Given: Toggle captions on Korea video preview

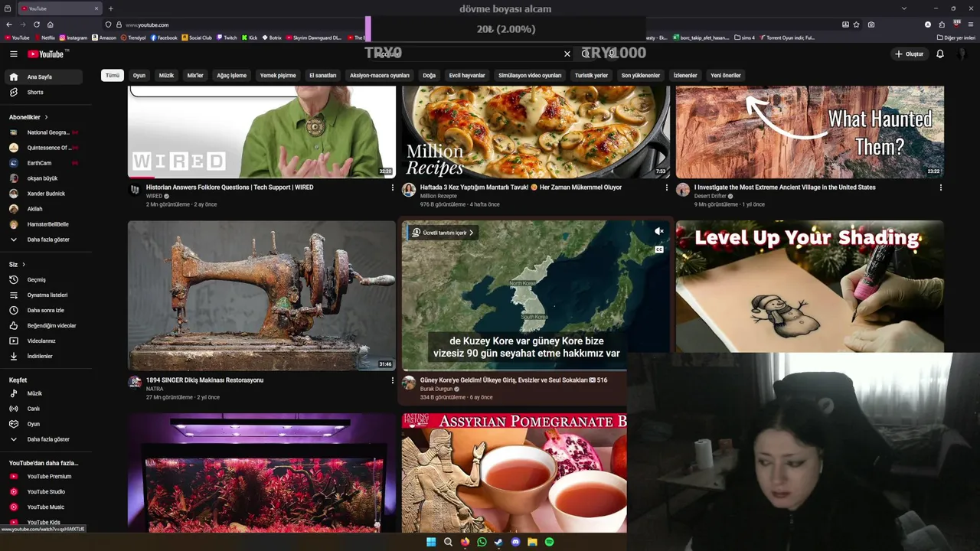Looking at the screenshot, I should 658,249.
